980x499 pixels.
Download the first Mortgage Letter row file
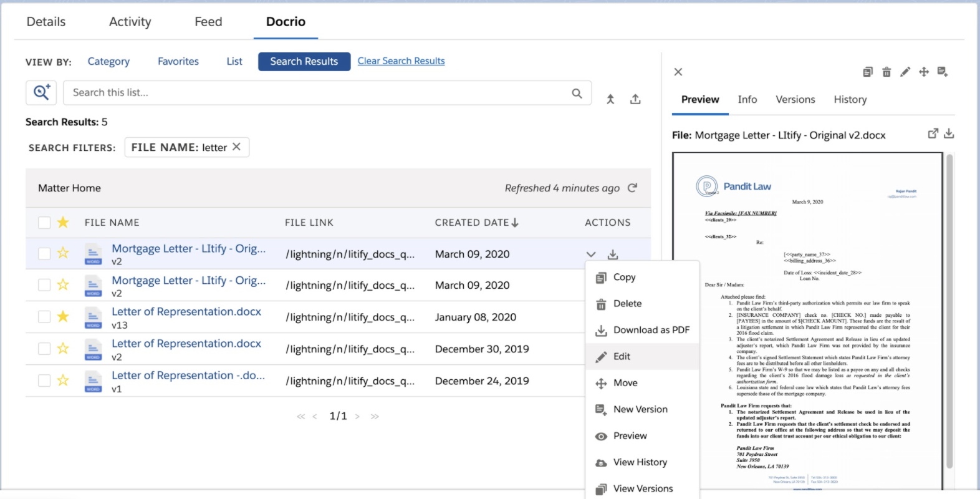613,254
